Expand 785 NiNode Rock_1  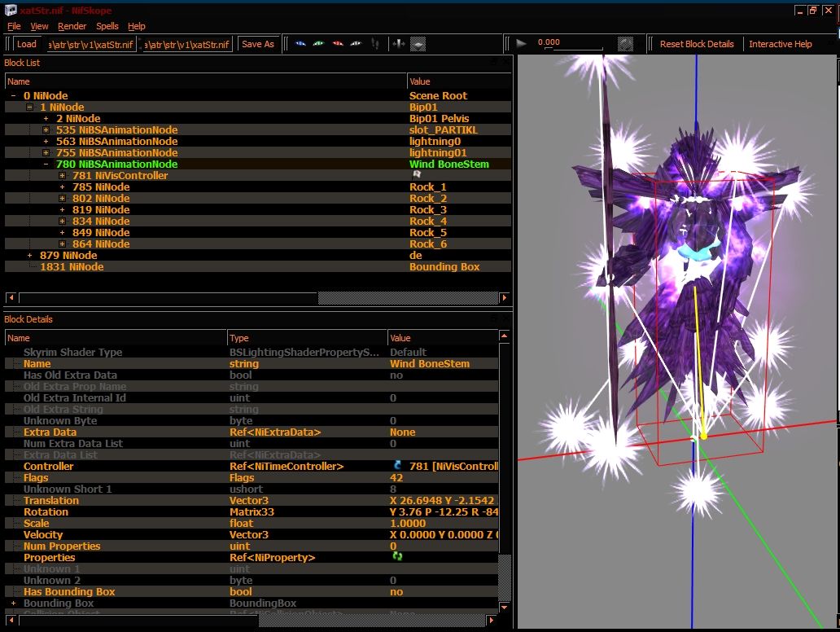pos(62,187)
